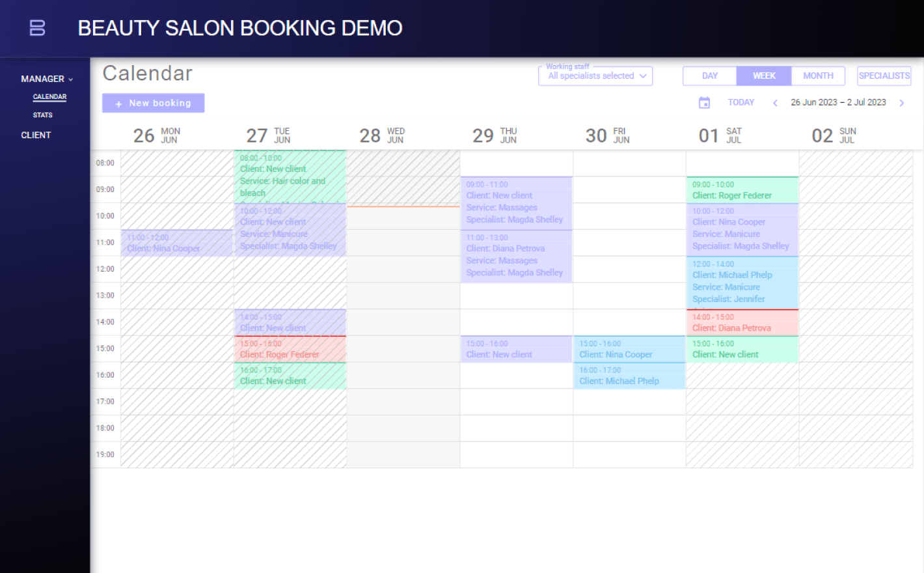The height and width of the screenshot is (573, 924).
Task: Click the plus icon on New booking
Action: pyautogui.click(x=118, y=103)
